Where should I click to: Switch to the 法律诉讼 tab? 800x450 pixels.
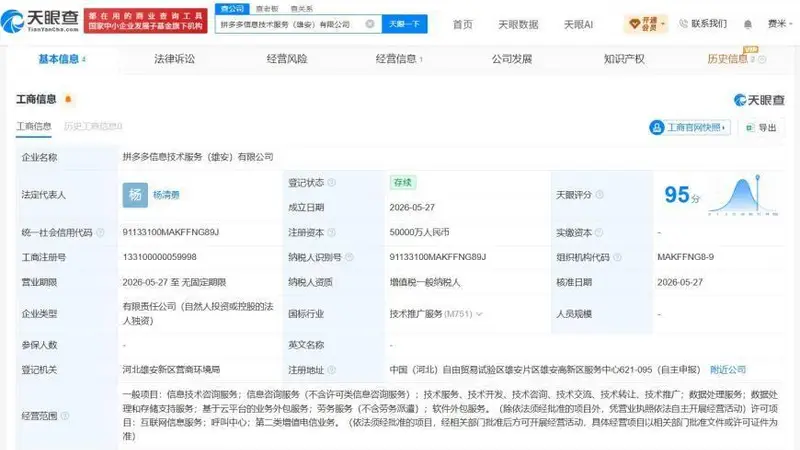click(174, 59)
